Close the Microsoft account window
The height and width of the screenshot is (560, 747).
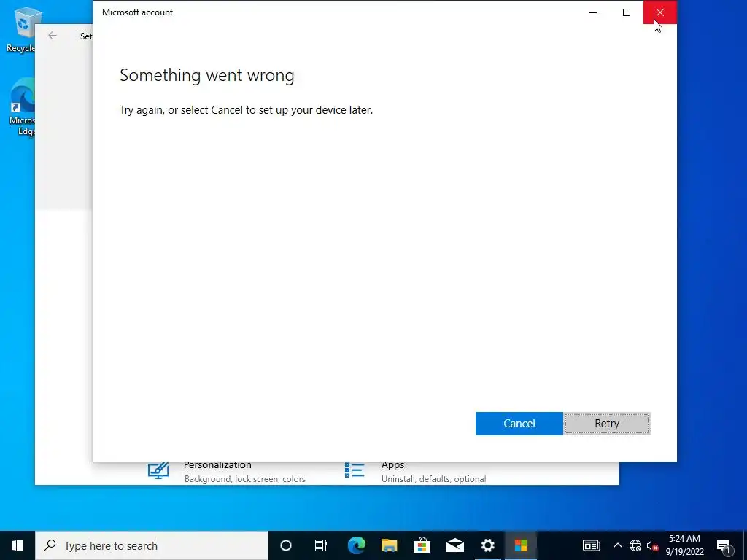(x=659, y=12)
